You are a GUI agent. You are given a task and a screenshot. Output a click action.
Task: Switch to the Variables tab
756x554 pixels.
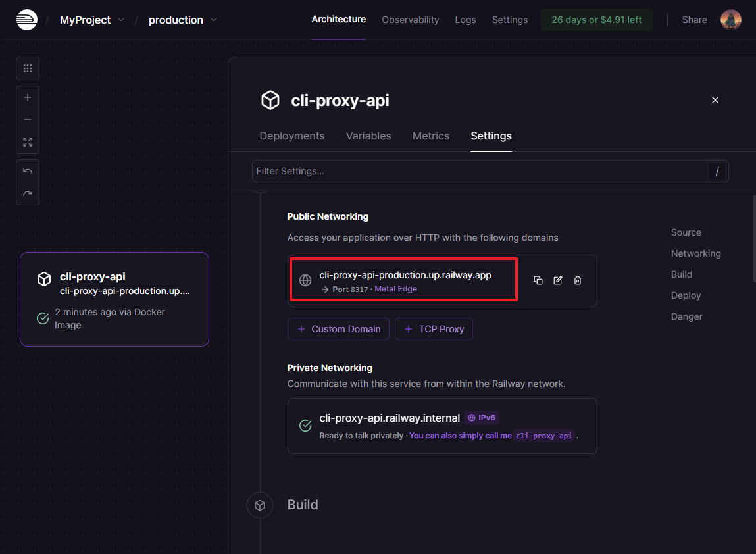368,136
